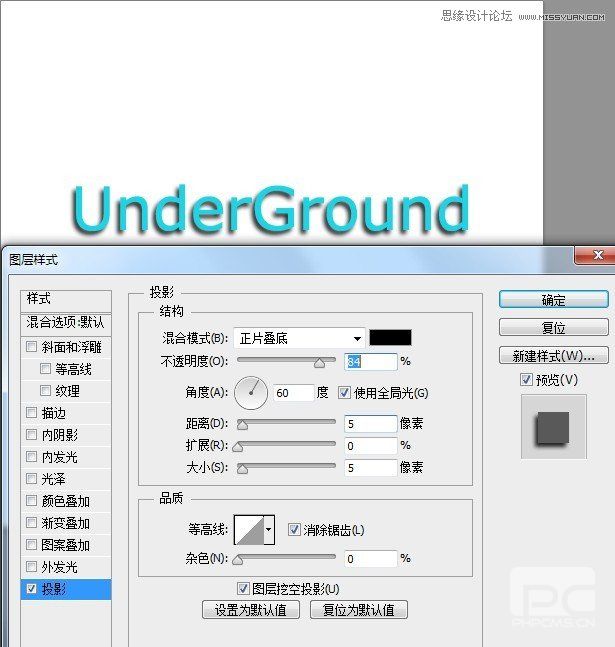
Task: Close the 图层样式 dialog
Action: pyautogui.click(x=595, y=255)
